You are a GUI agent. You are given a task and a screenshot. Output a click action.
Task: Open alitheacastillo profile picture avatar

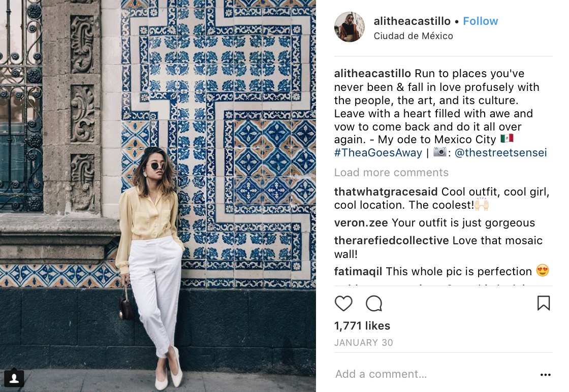(x=350, y=27)
